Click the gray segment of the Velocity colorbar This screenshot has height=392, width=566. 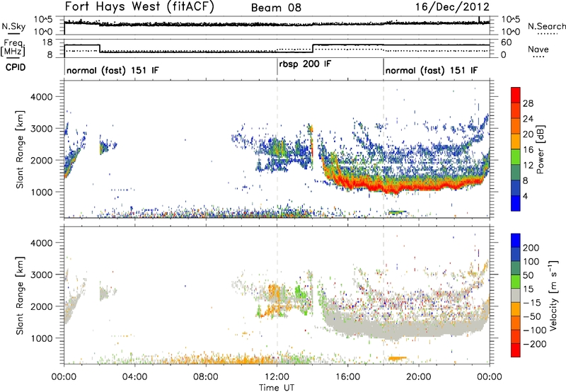(516, 295)
